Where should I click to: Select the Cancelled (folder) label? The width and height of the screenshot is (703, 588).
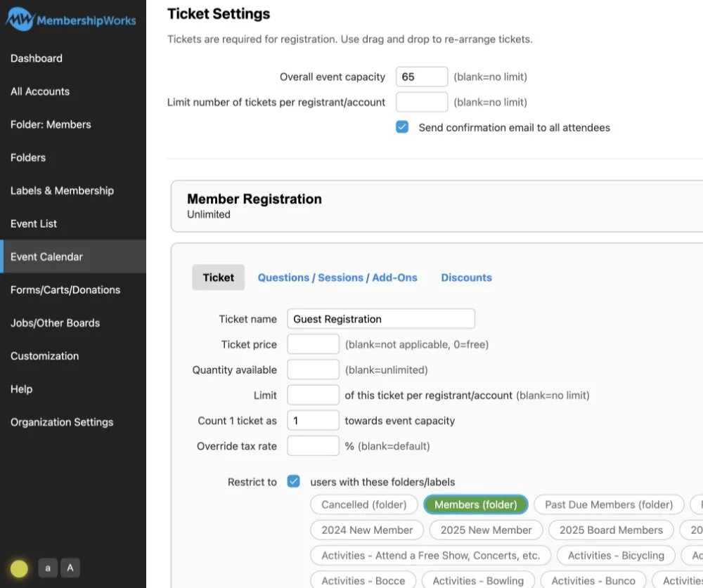[363, 504]
